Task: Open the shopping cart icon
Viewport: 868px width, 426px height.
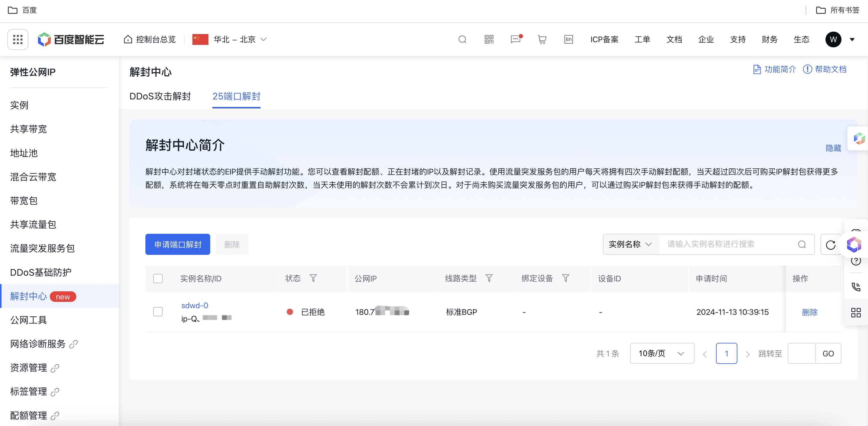Action: coord(542,39)
